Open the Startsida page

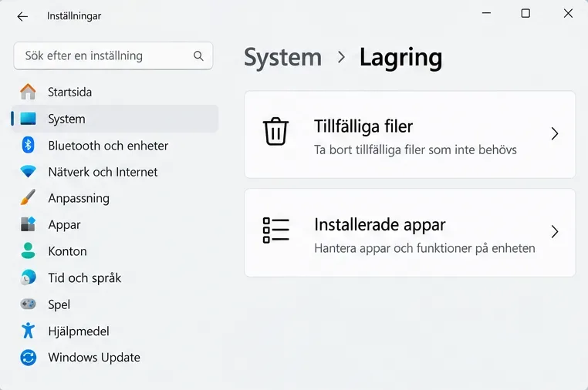pos(115,92)
